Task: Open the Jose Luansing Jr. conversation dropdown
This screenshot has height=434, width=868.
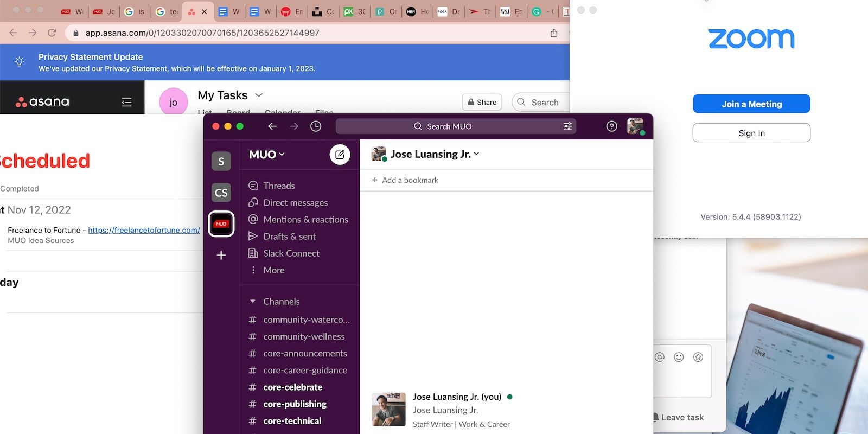Action: (x=435, y=154)
